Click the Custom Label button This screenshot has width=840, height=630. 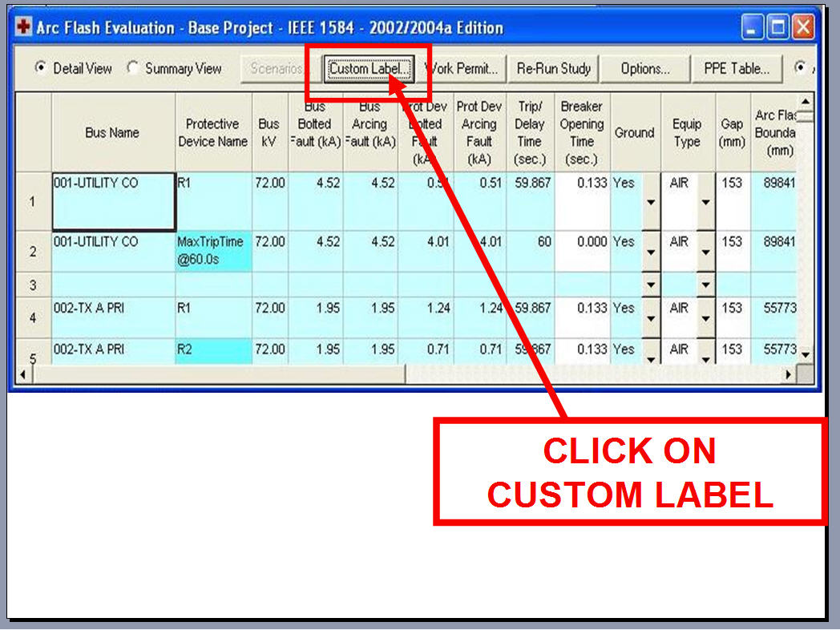[370, 69]
